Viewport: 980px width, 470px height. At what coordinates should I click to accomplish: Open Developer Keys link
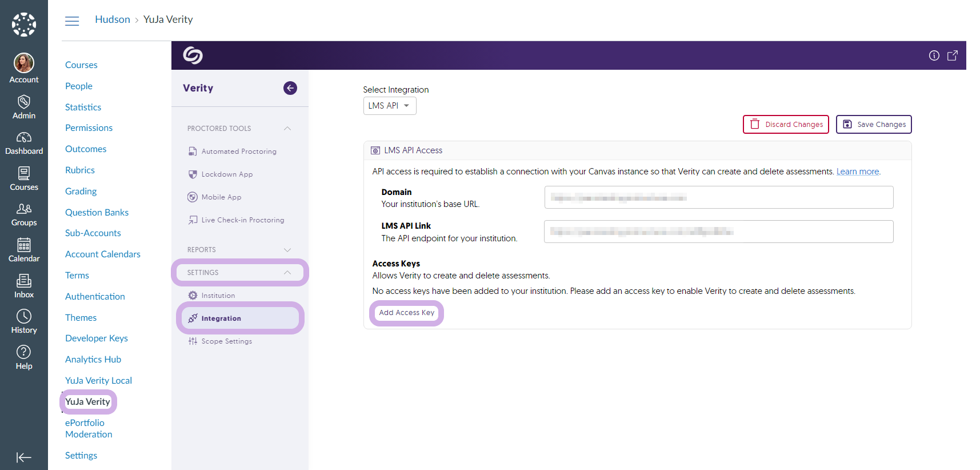96,338
